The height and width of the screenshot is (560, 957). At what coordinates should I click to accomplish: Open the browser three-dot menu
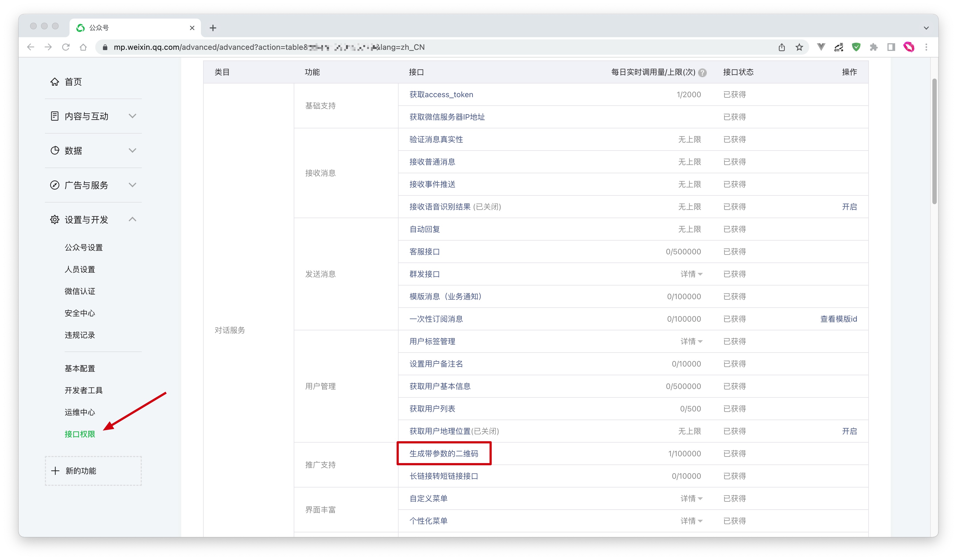(926, 47)
